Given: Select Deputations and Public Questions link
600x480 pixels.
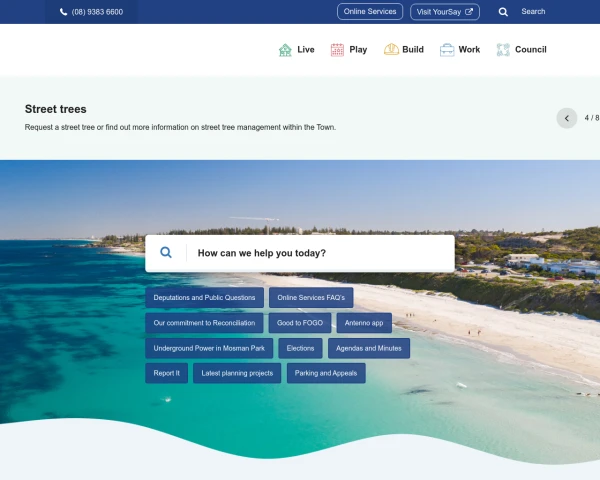Looking at the screenshot, I should (205, 298).
